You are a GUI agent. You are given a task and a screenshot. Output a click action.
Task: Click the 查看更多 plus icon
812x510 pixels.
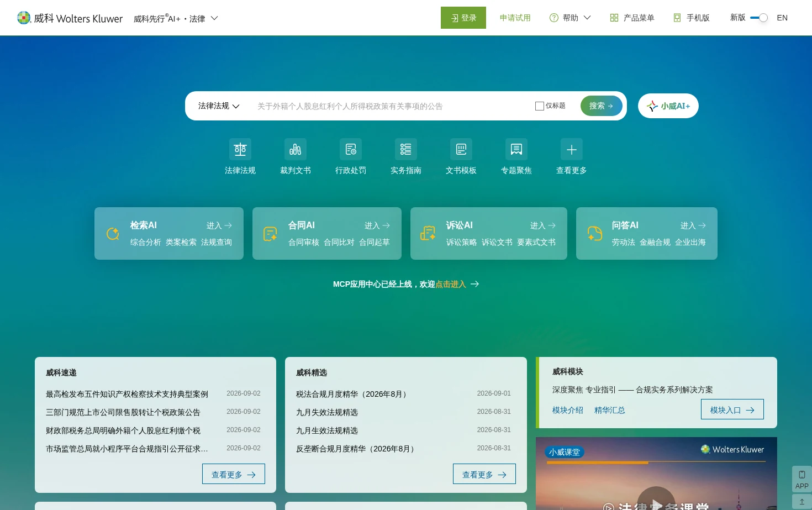click(572, 149)
